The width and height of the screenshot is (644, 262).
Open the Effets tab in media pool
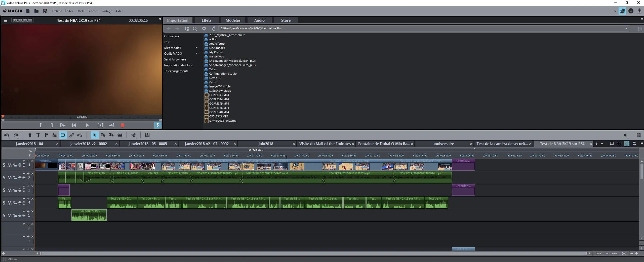click(206, 20)
